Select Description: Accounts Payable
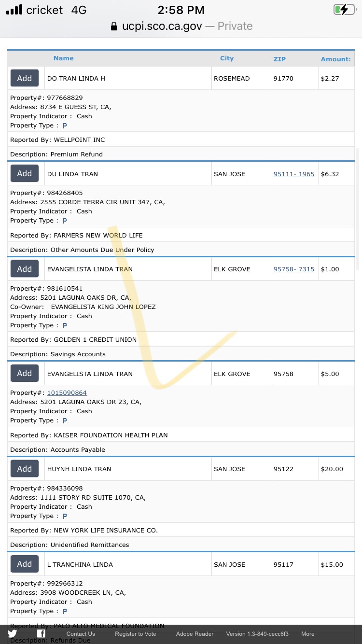 tap(57, 450)
